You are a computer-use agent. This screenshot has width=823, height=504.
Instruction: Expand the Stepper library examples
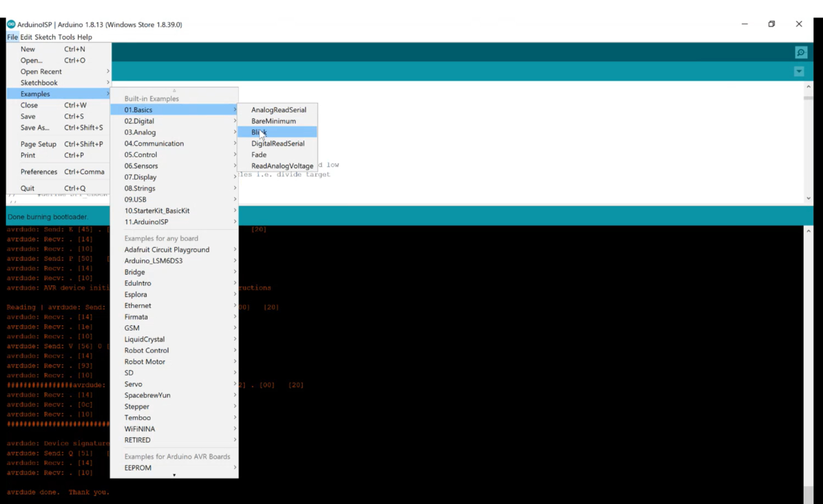[174, 407]
